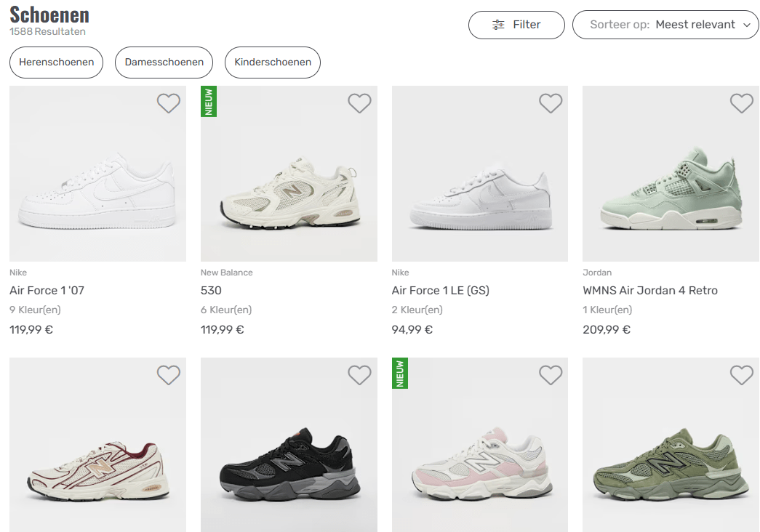
Task: Select the Herenschoenen category pill
Action: click(x=56, y=63)
